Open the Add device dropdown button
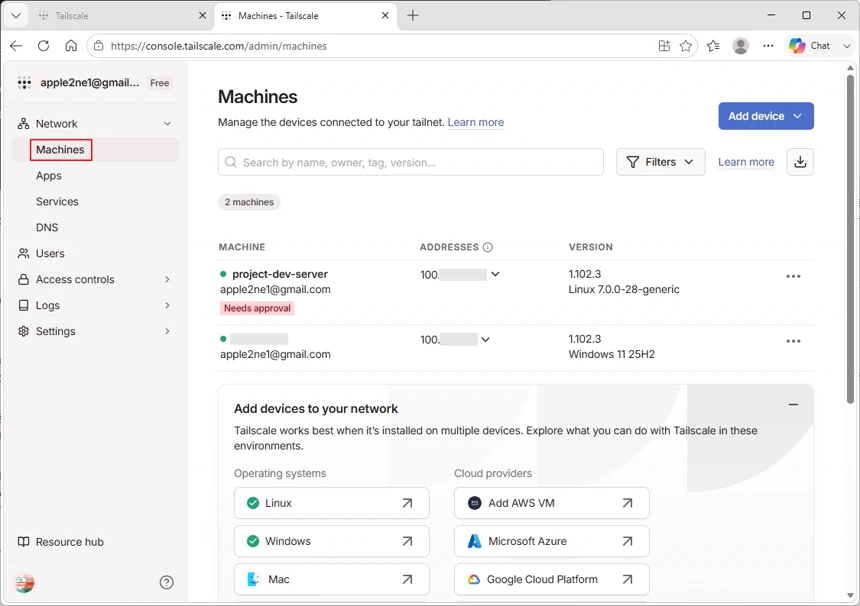Image resolution: width=860 pixels, height=606 pixels. click(766, 116)
